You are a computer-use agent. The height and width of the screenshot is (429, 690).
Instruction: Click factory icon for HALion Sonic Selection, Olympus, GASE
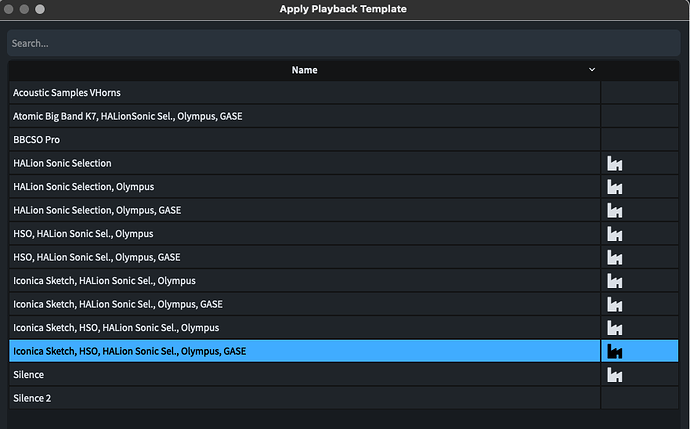(x=614, y=210)
